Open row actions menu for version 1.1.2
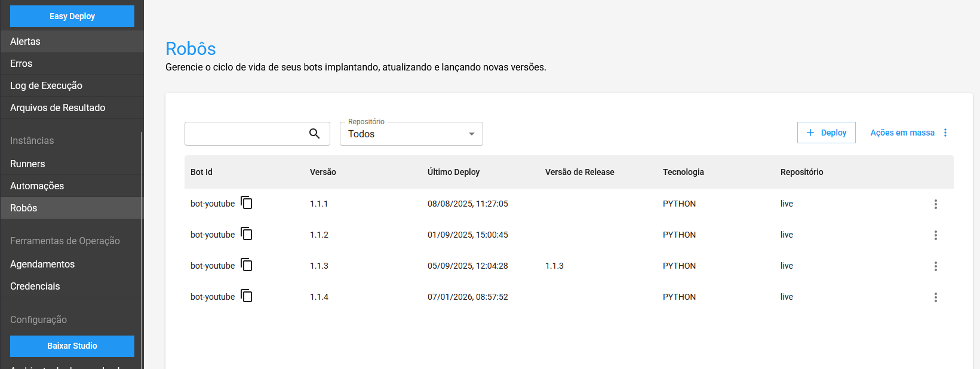Screen dimensions: 980x369 [x=935, y=235]
